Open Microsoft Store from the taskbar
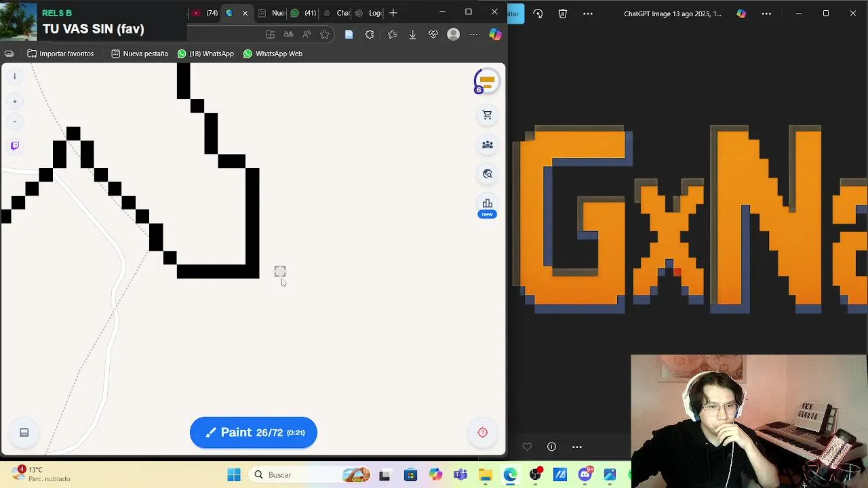This screenshot has width=868, height=488. coord(410,475)
